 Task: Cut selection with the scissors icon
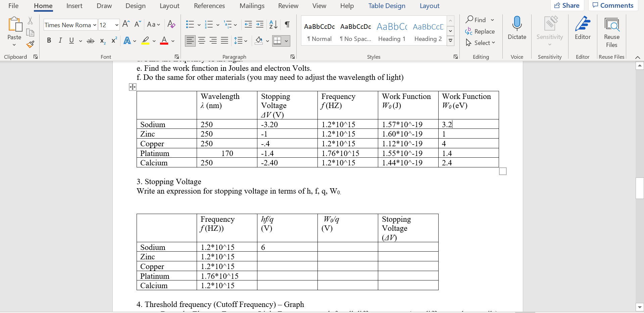pos(30,21)
